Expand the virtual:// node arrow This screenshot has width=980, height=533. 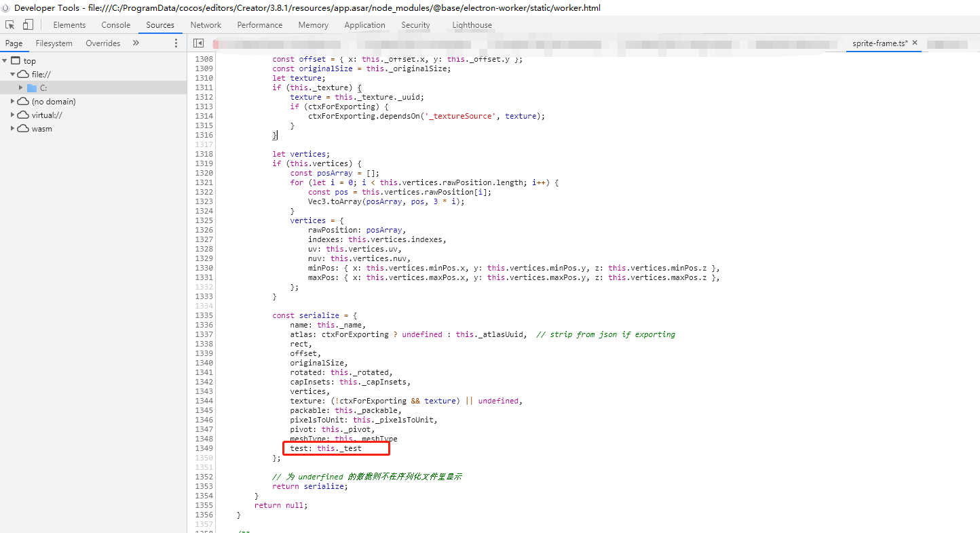(12, 115)
